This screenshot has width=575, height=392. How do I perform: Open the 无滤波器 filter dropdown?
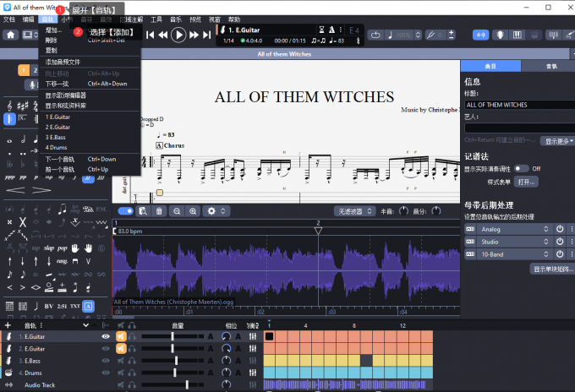[x=354, y=211]
